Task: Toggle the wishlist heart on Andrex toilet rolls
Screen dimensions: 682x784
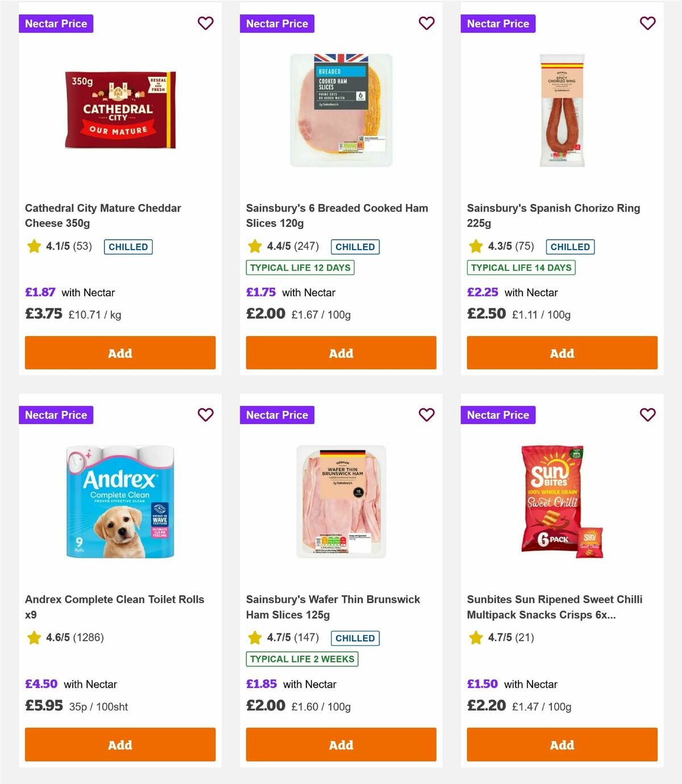Action: coord(206,415)
